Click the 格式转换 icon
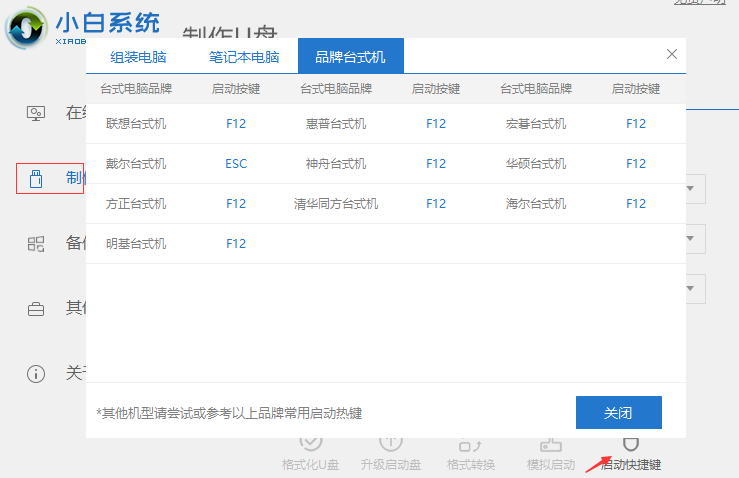The width and height of the screenshot is (739, 478). 470,444
